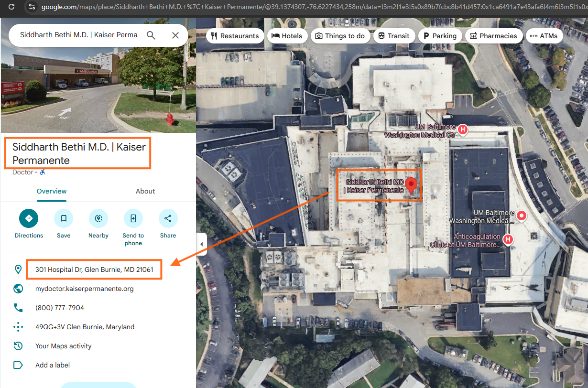
Task: Switch to the About tab
Action: click(x=145, y=191)
